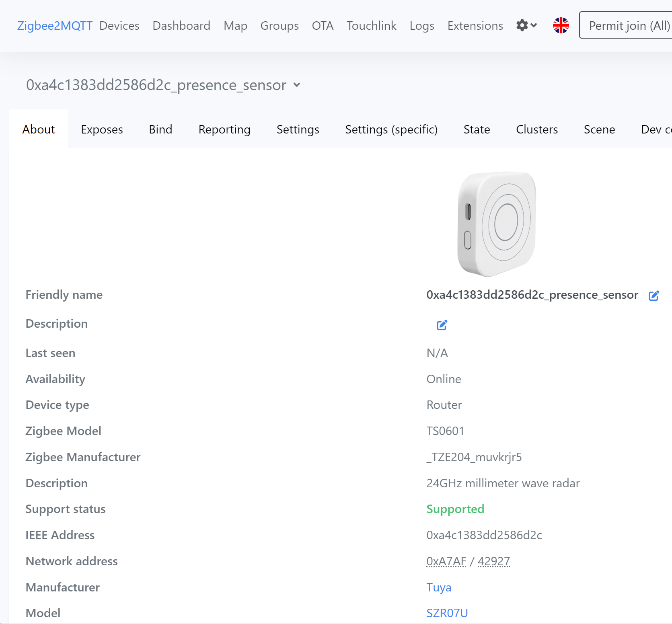672x624 pixels.
Task: Open the network Map page
Action: pos(235,25)
